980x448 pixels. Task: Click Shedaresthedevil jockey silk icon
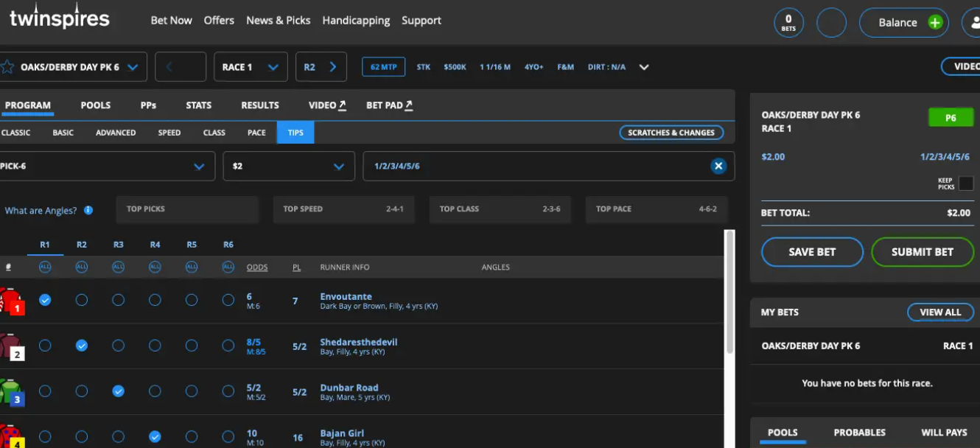point(12,346)
